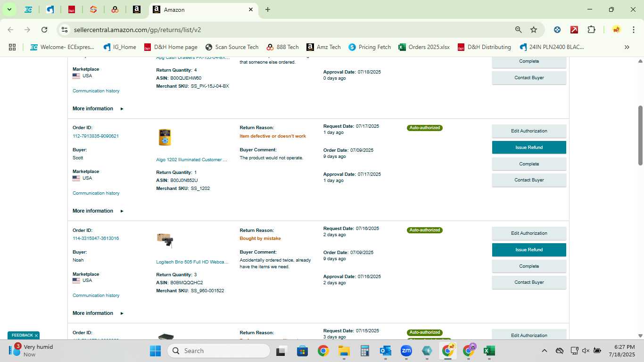The width and height of the screenshot is (644, 362).
Task: Open the apps grid in bookmarks bar
Action: click(x=12, y=47)
